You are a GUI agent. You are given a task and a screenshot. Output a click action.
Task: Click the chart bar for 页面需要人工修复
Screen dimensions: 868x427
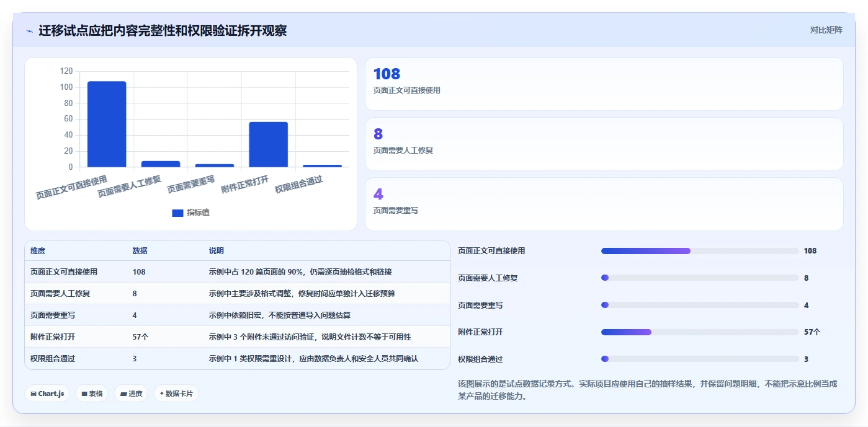tap(161, 164)
